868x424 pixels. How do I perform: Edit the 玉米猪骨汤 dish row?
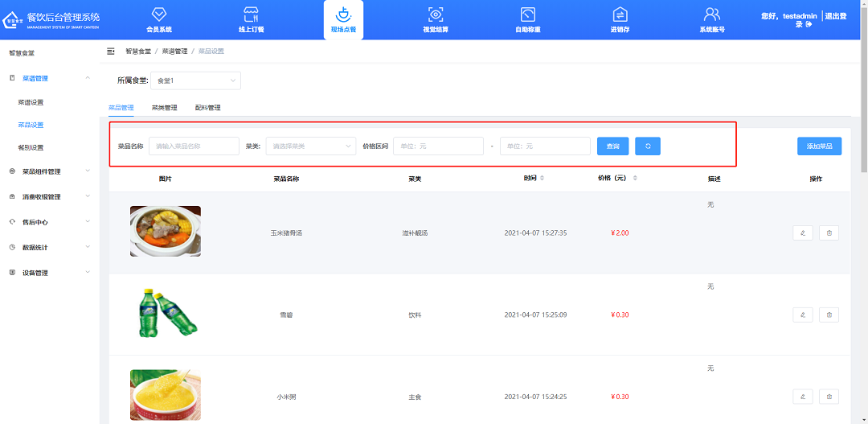pos(802,233)
